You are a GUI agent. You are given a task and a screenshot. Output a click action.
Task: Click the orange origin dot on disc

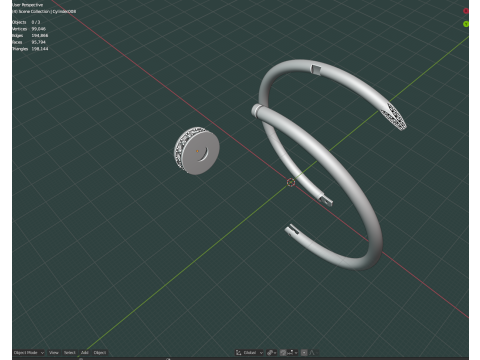[197, 151]
